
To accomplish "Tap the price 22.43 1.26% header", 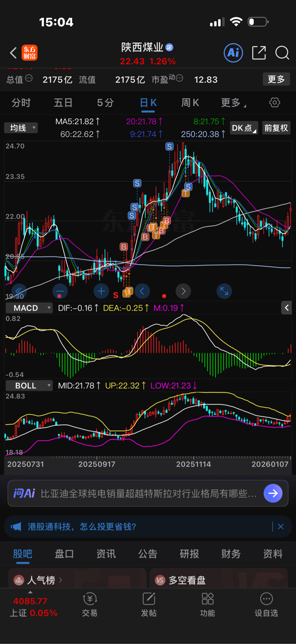I will click(148, 61).
